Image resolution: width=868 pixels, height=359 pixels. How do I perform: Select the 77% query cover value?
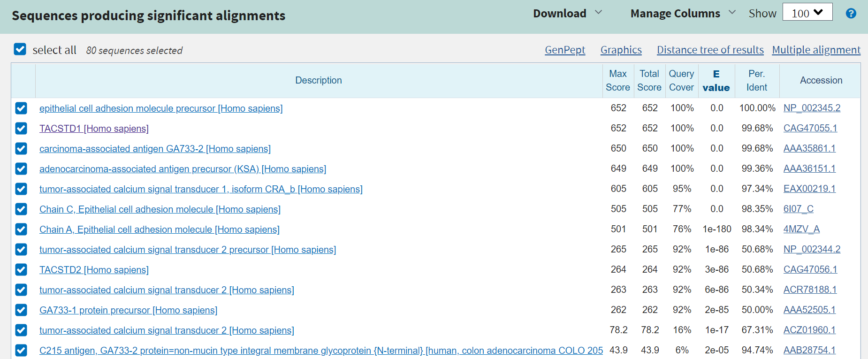(x=682, y=209)
